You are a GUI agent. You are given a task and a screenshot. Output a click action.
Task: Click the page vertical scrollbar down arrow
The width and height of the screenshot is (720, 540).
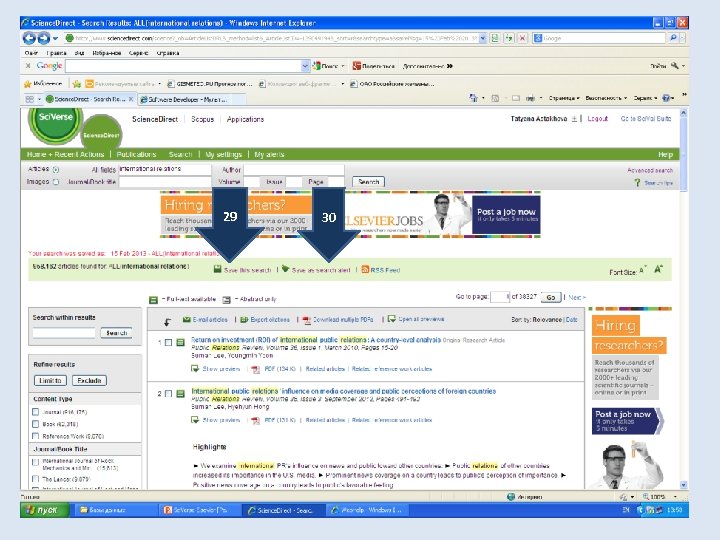click(x=683, y=484)
